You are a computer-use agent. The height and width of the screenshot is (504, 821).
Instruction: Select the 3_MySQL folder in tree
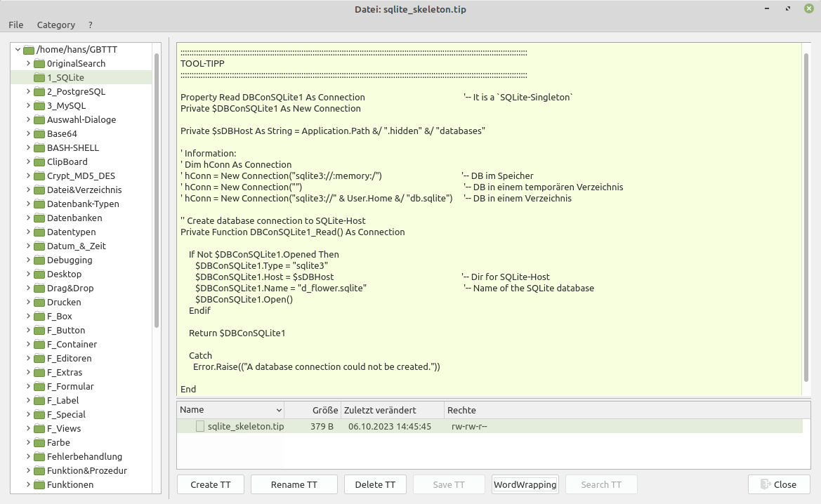[x=66, y=106]
